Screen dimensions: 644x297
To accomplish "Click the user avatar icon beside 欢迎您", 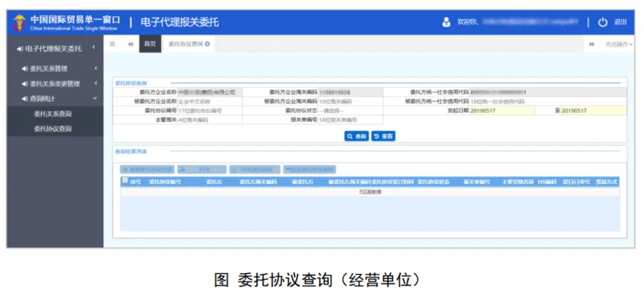I will (x=446, y=22).
